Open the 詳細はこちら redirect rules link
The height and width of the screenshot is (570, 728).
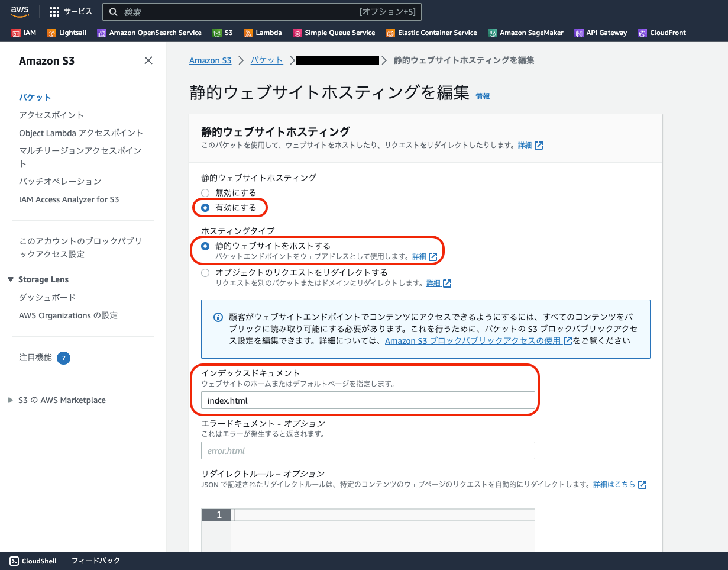[x=614, y=484]
